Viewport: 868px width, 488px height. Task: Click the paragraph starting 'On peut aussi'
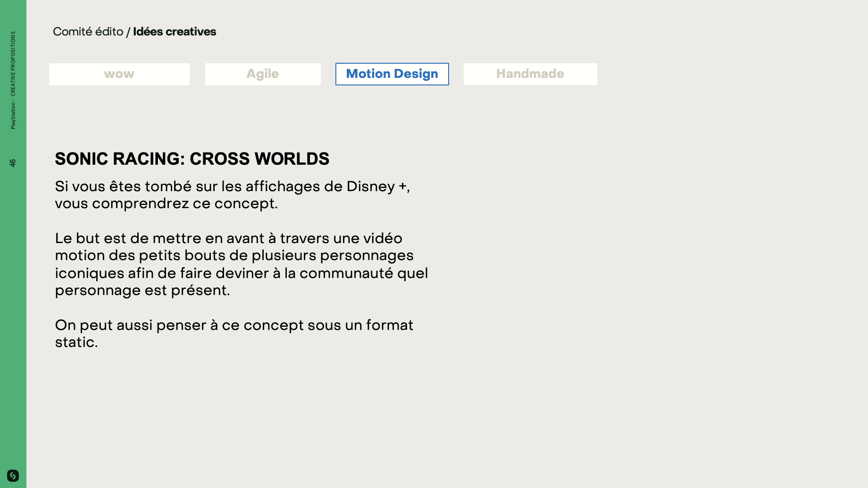tap(234, 334)
